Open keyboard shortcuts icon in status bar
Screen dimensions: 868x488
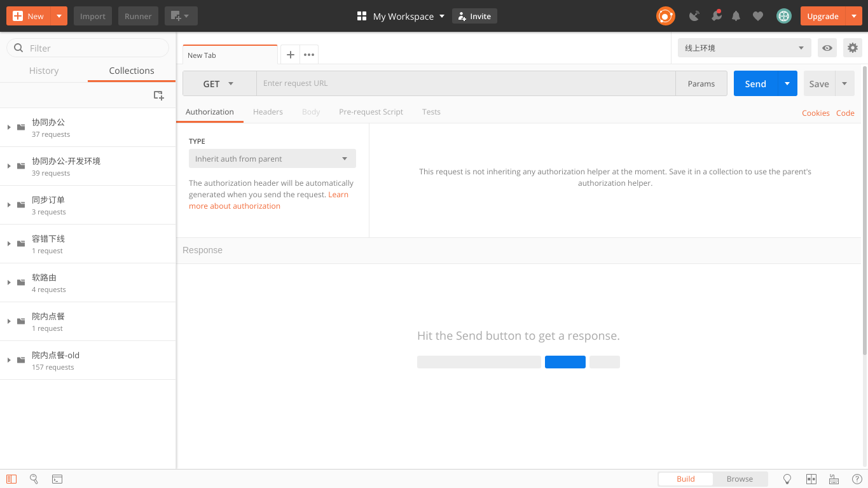834,479
